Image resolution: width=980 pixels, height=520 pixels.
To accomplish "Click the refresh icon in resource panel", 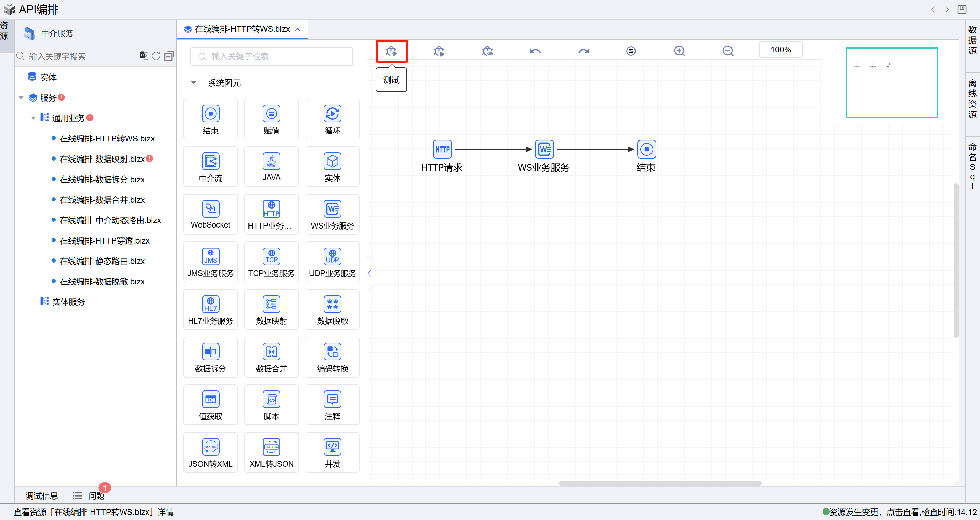I will [x=156, y=56].
